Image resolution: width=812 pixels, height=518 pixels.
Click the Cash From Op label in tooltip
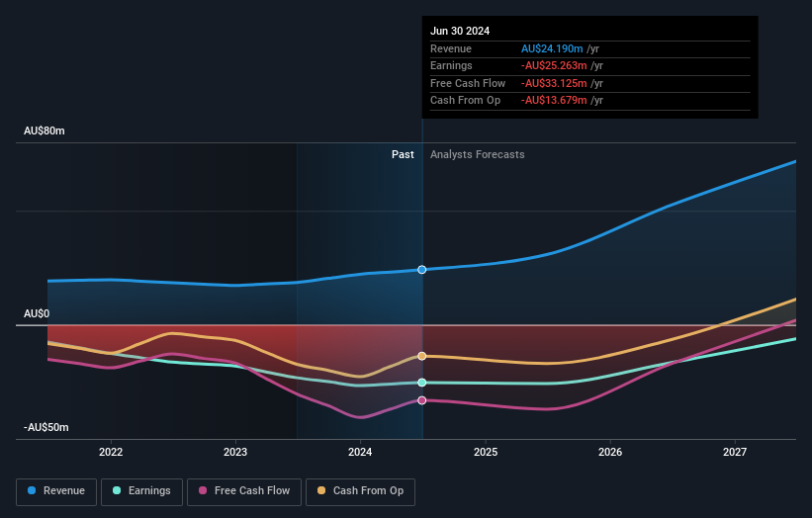466,101
